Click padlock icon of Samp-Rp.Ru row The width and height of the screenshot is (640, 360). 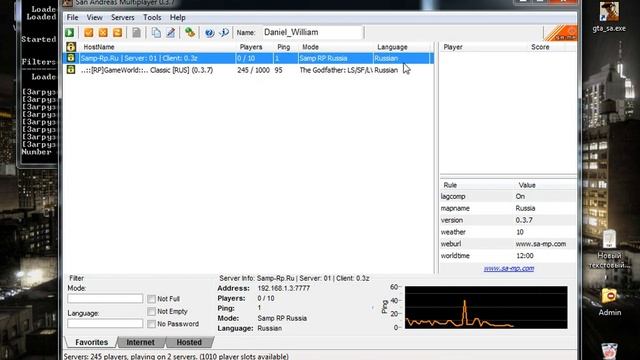(x=71, y=58)
